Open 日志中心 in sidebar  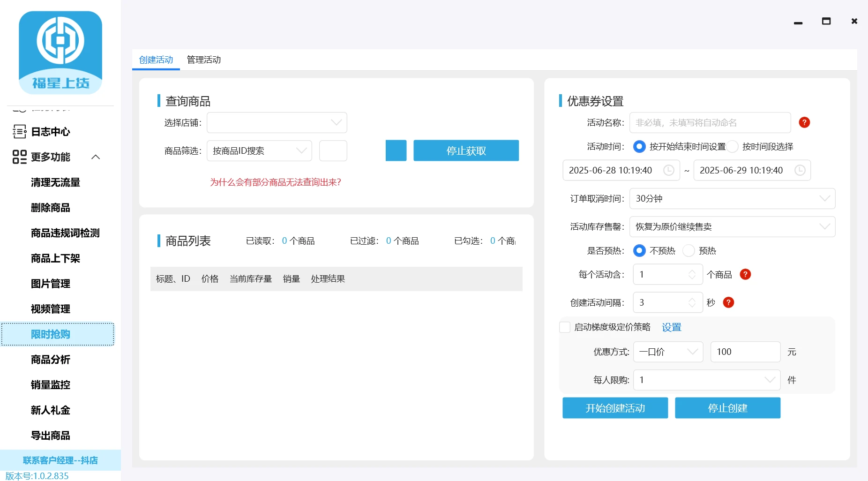click(x=51, y=132)
